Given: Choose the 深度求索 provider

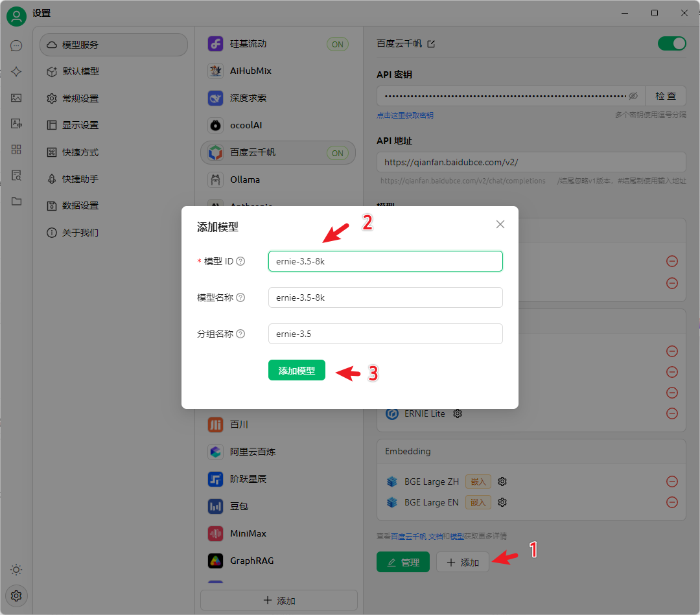Looking at the screenshot, I should click(x=278, y=99).
